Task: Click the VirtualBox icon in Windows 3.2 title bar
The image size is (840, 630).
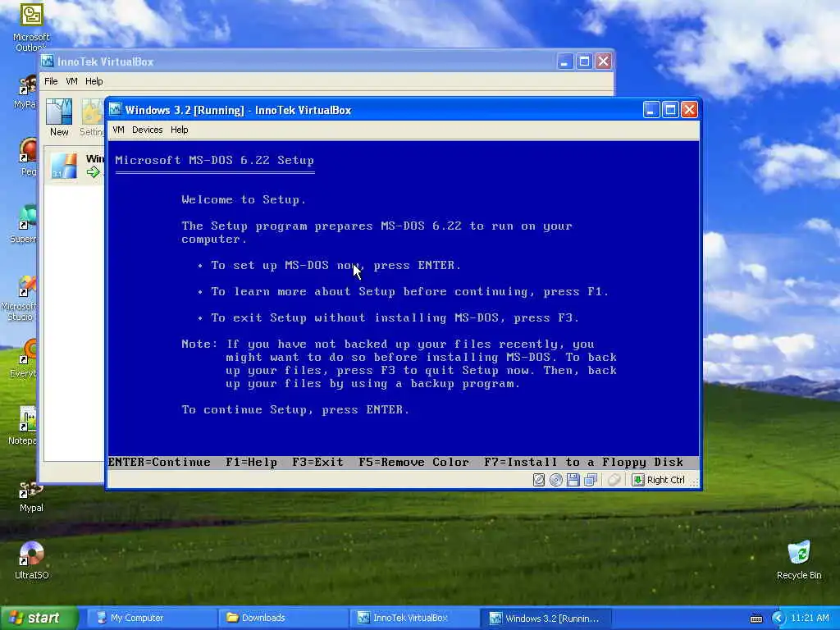Action: [x=115, y=110]
